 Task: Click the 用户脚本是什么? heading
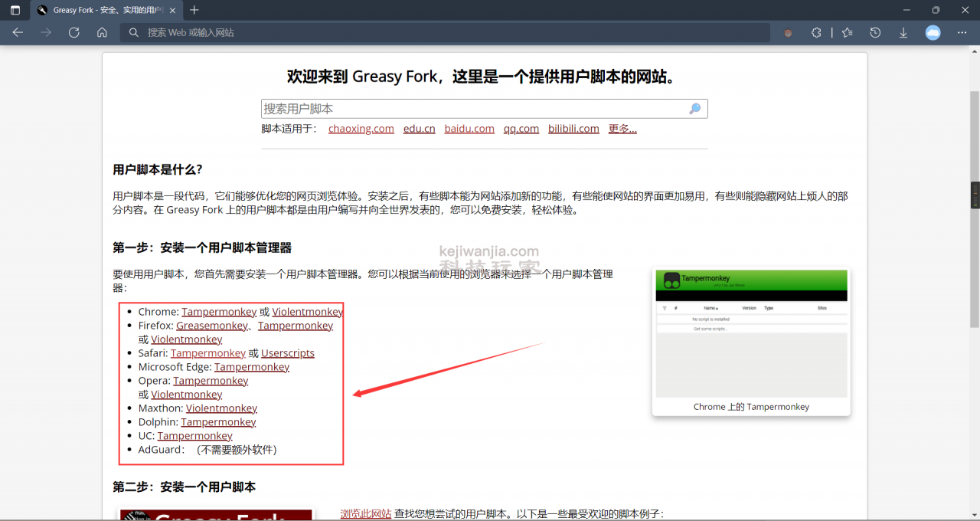(158, 169)
